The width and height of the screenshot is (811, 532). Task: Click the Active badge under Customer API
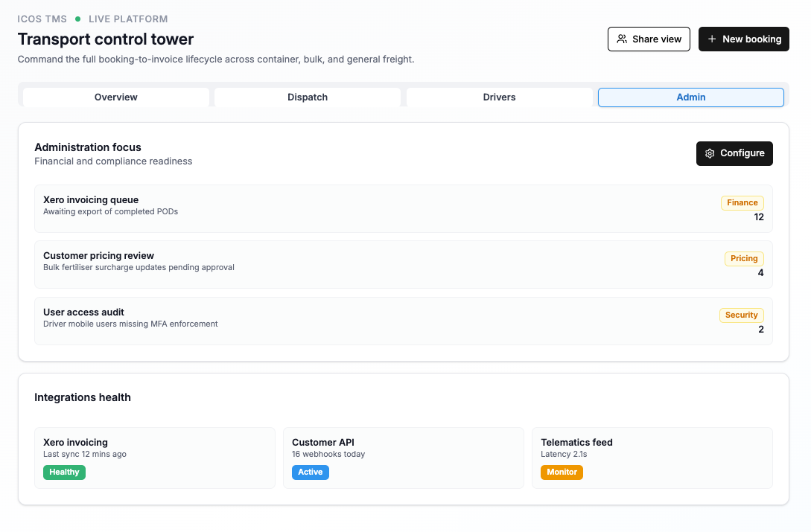310,472
